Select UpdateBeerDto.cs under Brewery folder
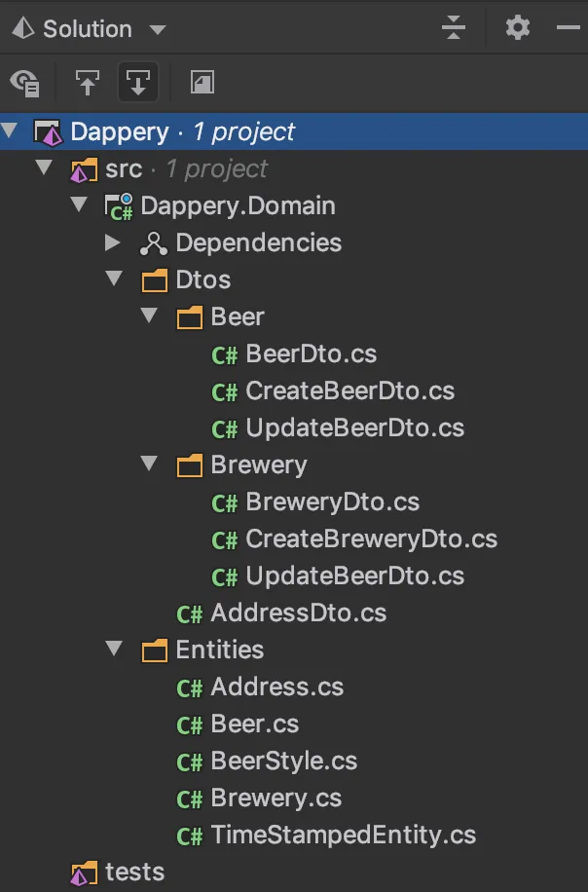 [355, 576]
